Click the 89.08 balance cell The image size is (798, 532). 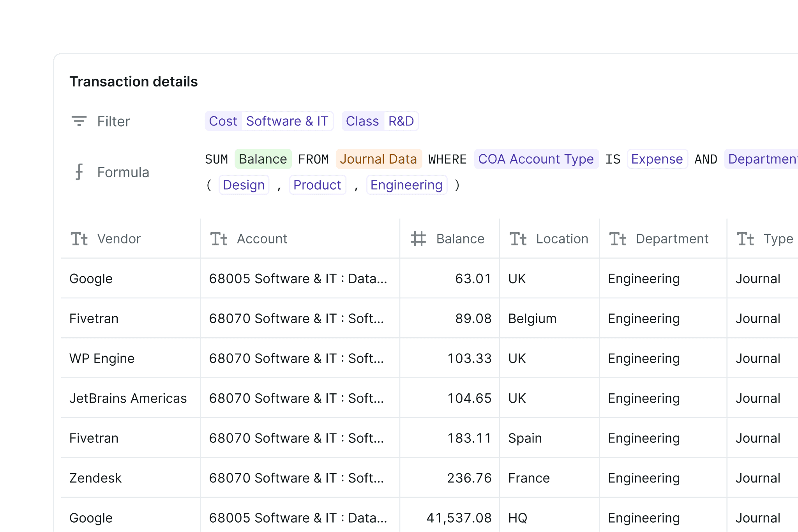click(x=450, y=319)
